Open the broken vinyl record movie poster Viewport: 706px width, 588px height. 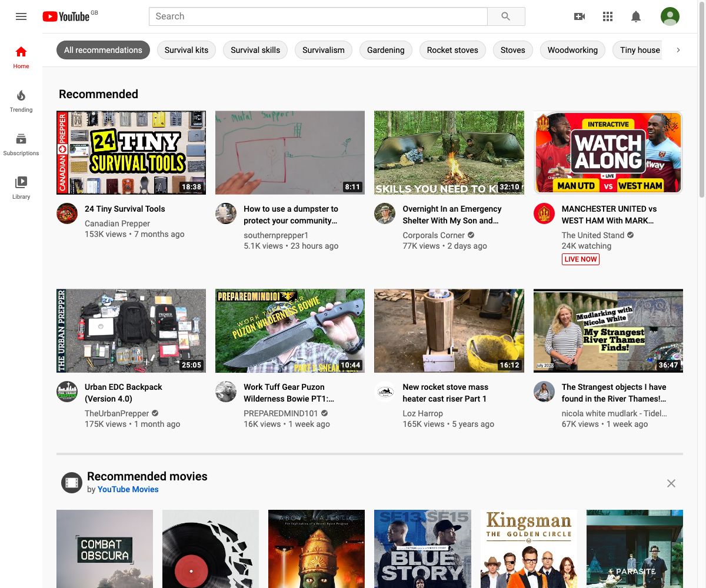click(211, 549)
